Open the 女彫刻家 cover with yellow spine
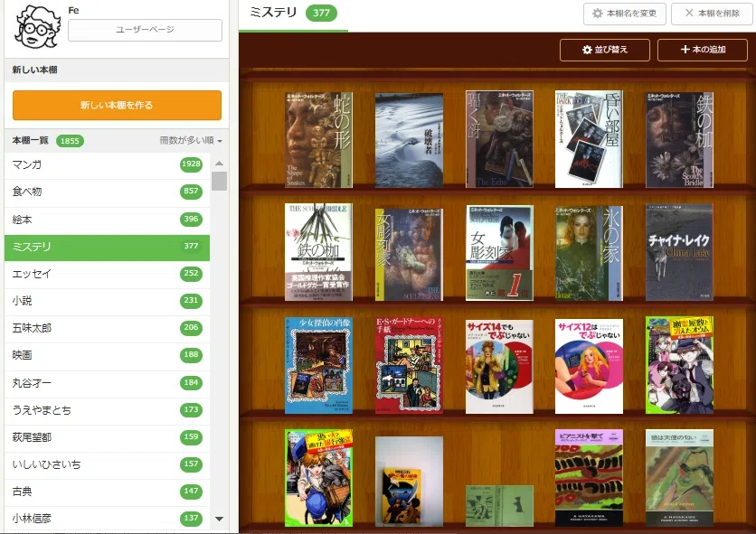 tap(409, 255)
